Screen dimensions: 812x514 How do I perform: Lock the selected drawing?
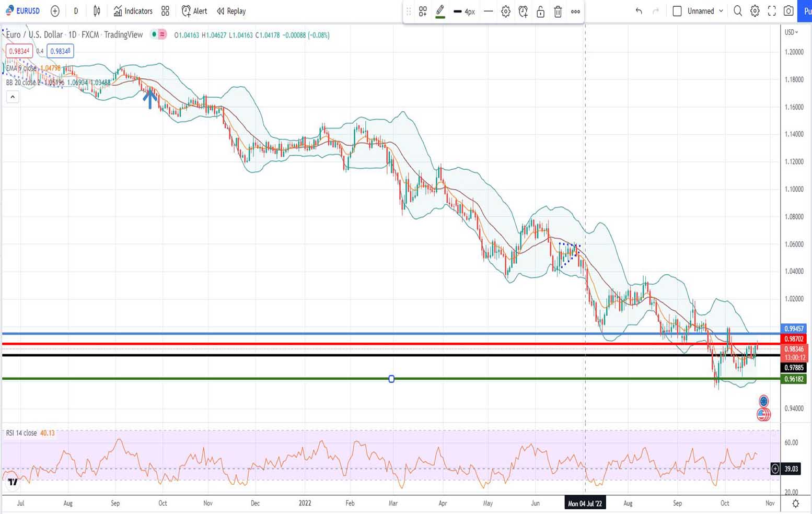tap(540, 11)
